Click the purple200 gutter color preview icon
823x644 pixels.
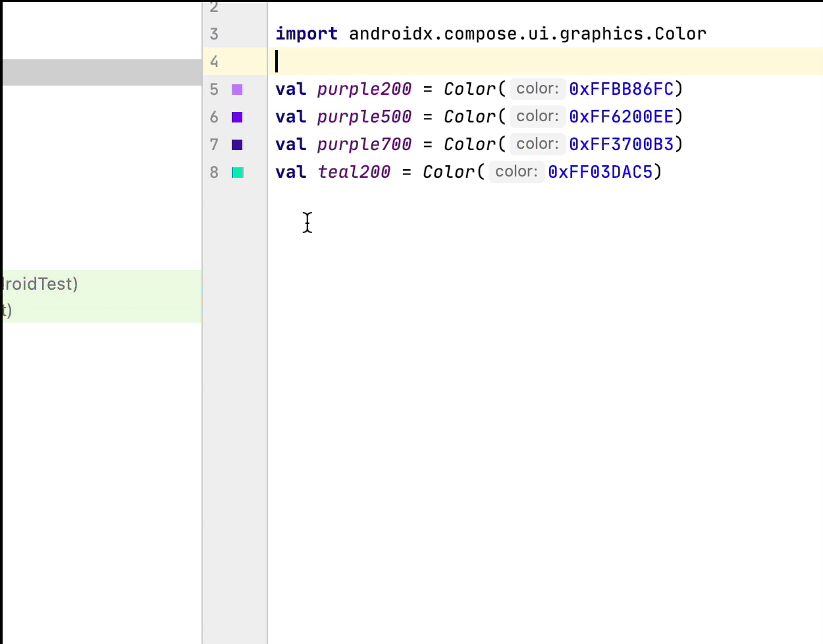[x=236, y=89]
